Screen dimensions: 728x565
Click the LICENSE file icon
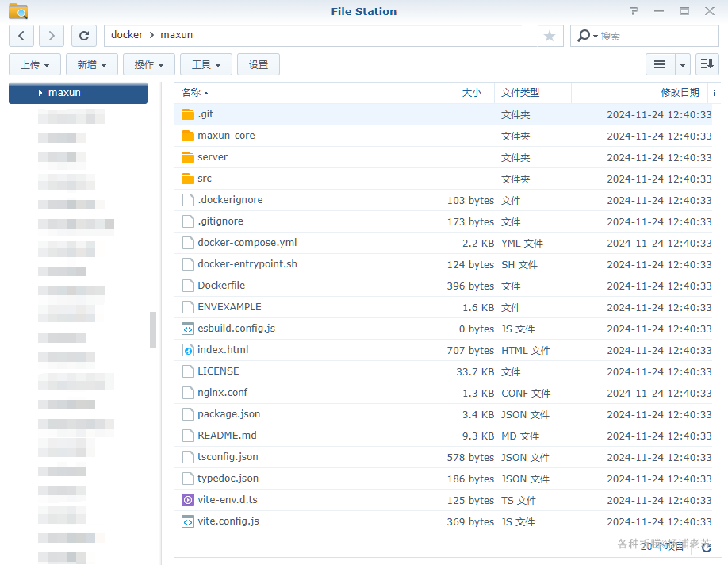click(x=188, y=371)
